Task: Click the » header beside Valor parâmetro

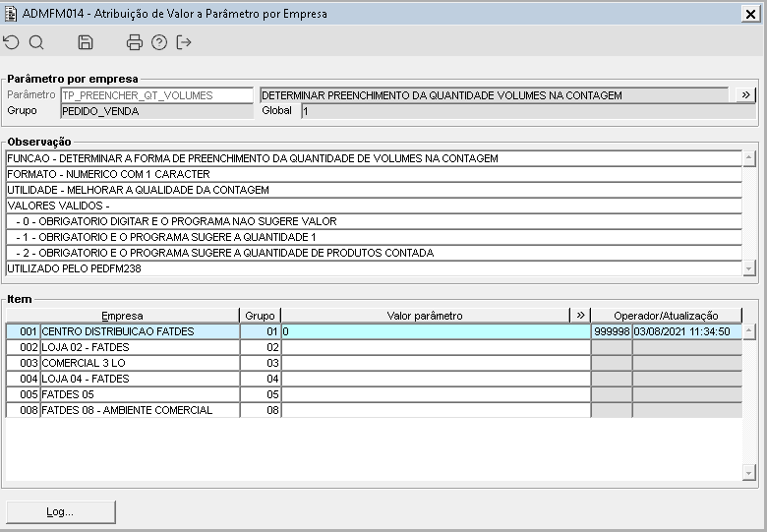Action: coord(580,315)
